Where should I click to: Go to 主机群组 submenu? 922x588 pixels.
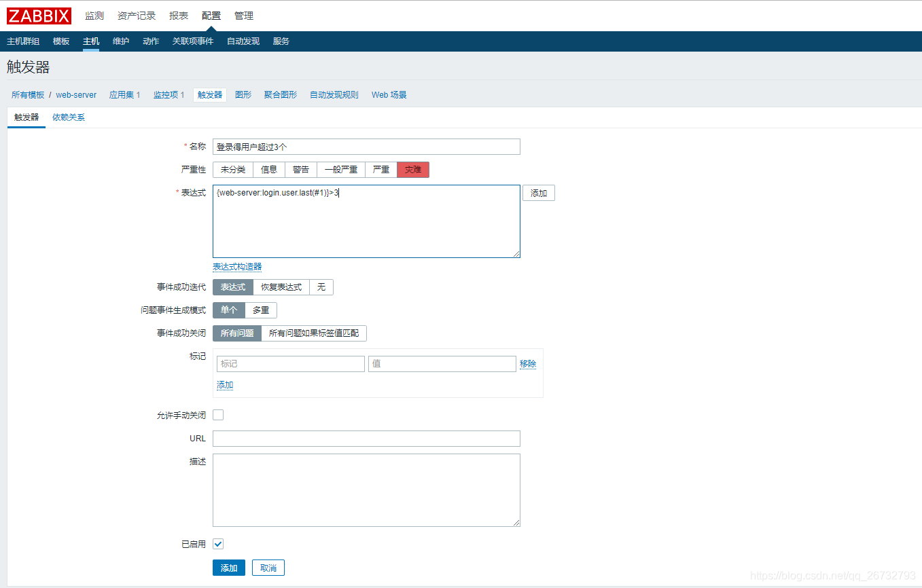point(23,41)
